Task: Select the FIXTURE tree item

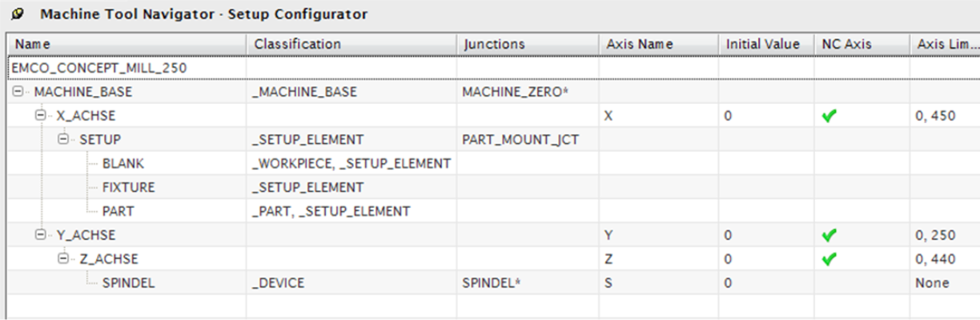Action: point(128,188)
